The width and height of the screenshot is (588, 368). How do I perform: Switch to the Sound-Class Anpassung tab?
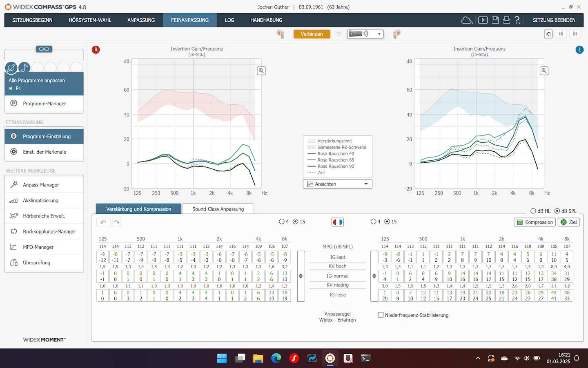coord(218,209)
